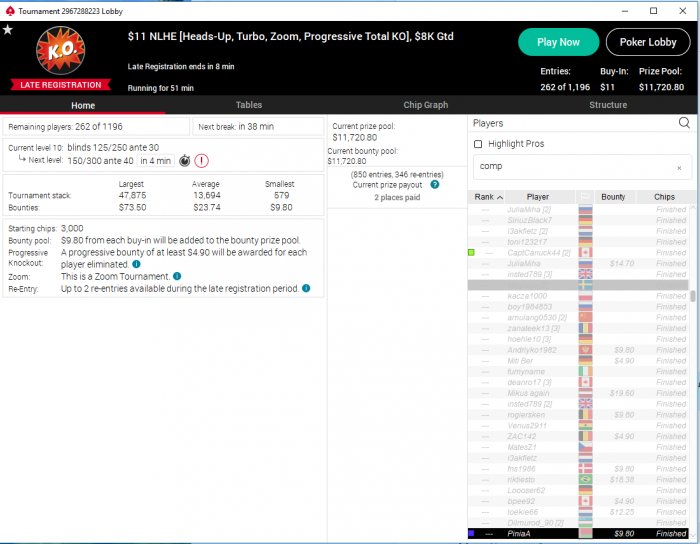Click the Ghana flag in Venus2911's row
Image resolution: width=700 pixels, height=544 pixels.
585,425
